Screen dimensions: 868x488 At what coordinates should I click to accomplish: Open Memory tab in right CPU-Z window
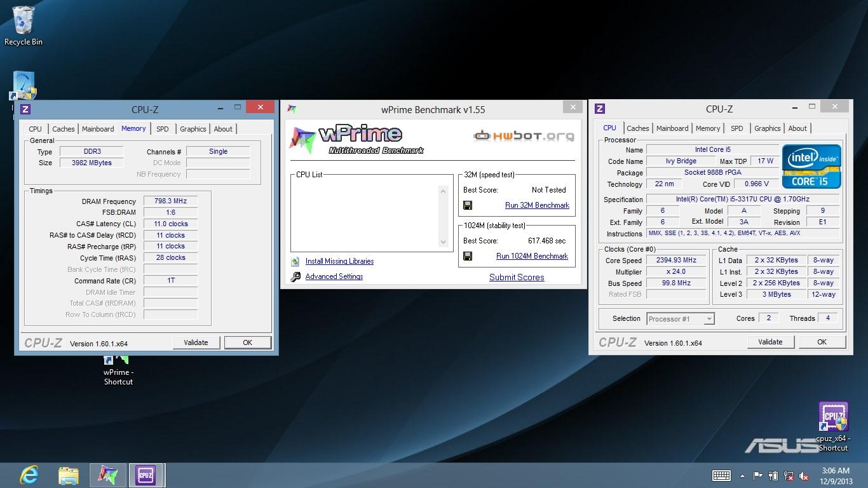(708, 128)
